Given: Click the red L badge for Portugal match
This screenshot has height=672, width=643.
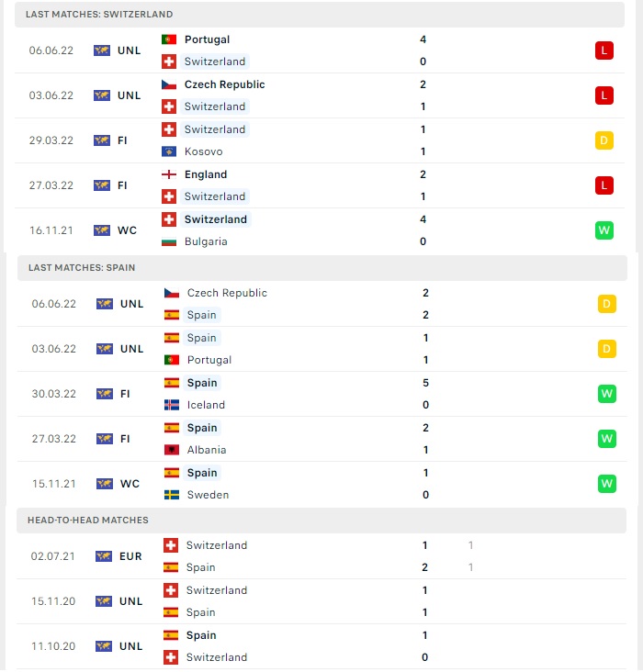Looking at the screenshot, I should (x=604, y=50).
